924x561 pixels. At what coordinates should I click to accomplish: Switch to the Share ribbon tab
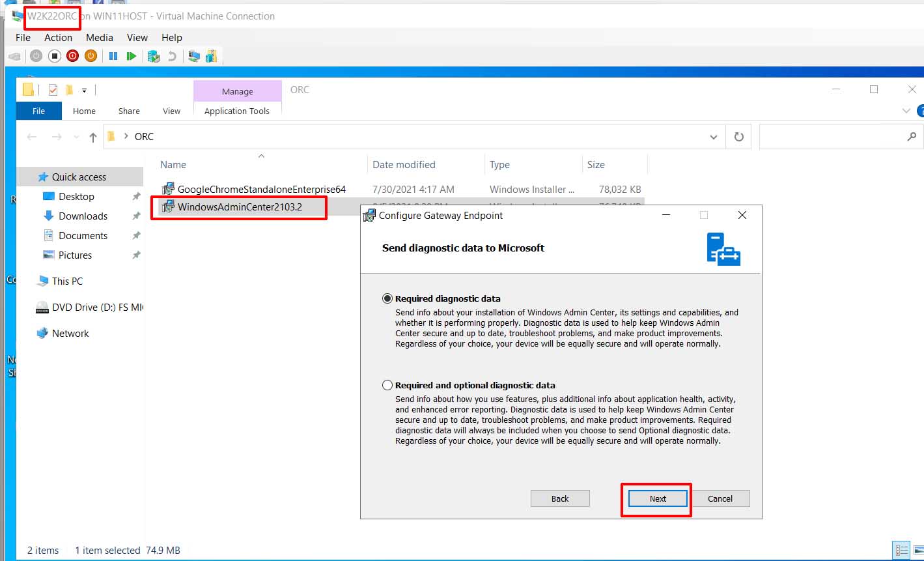coord(129,111)
